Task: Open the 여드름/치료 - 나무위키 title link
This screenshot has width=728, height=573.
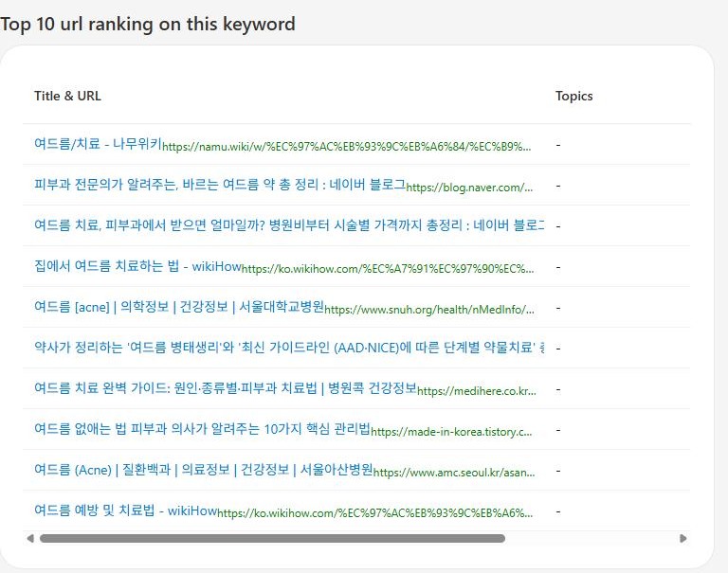Action: [98, 143]
